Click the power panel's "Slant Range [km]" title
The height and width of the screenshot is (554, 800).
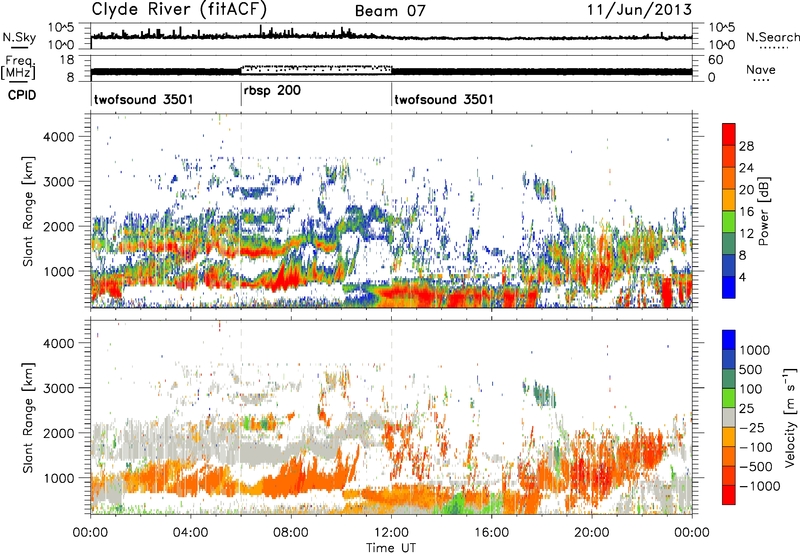[x=28, y=211]
